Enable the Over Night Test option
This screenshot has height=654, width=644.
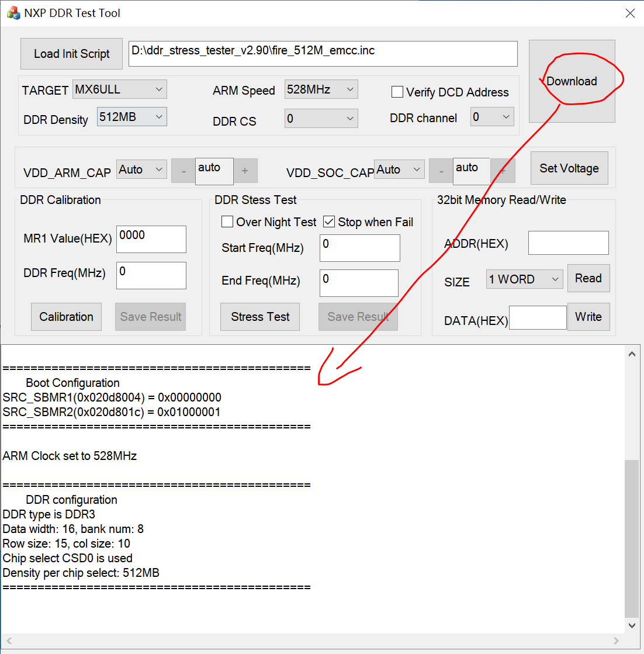227,222
